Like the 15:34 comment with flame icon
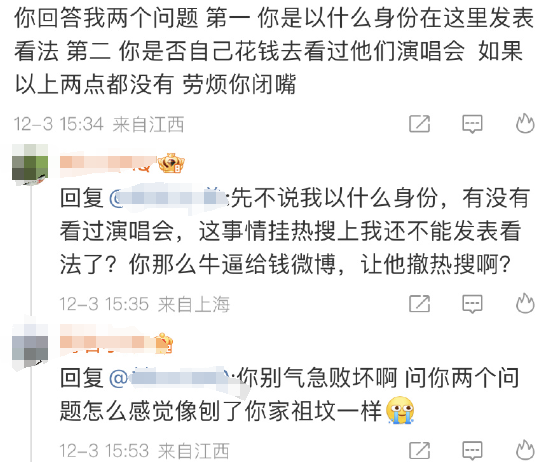Image resolution: width=551 pixels, height=462 pixels. [x=525, y=123]
